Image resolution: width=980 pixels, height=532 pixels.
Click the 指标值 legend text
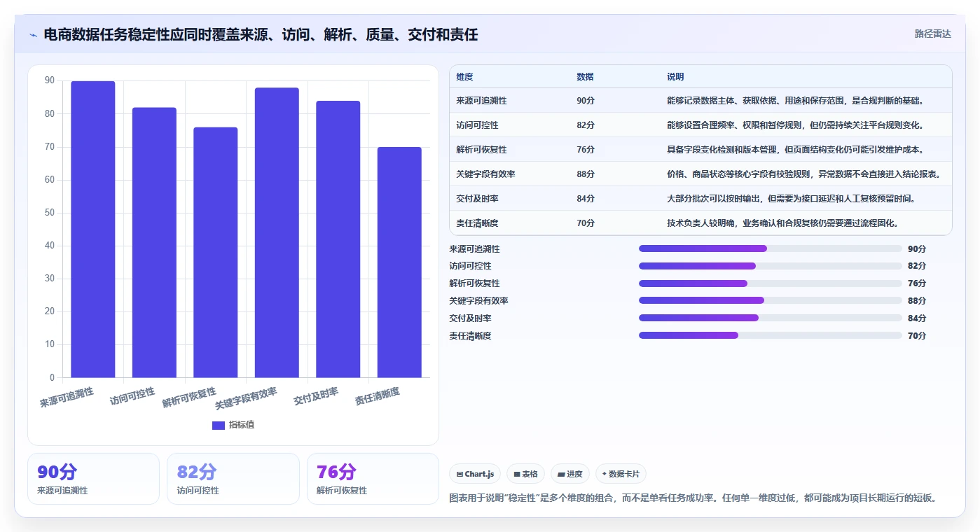click(242, 425)
